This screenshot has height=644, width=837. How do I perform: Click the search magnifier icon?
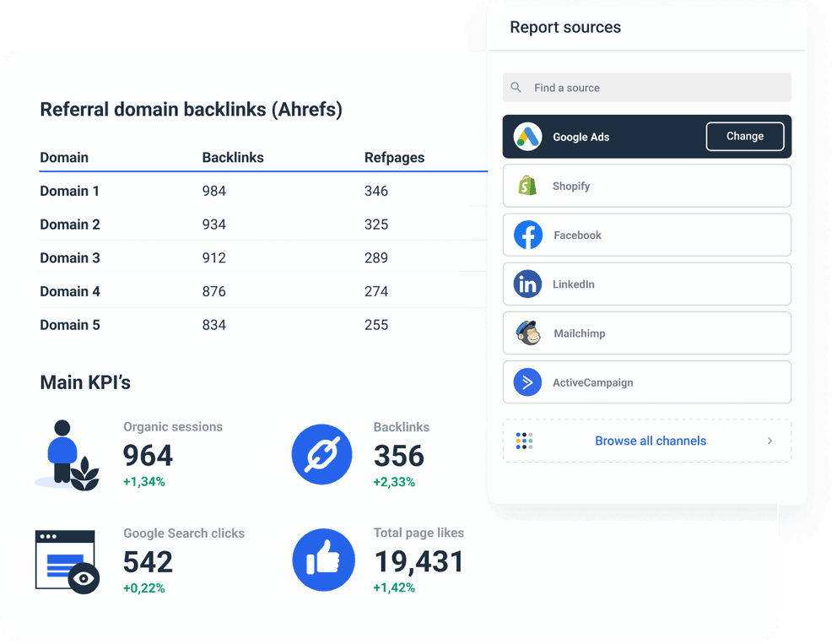click(516, 87)
